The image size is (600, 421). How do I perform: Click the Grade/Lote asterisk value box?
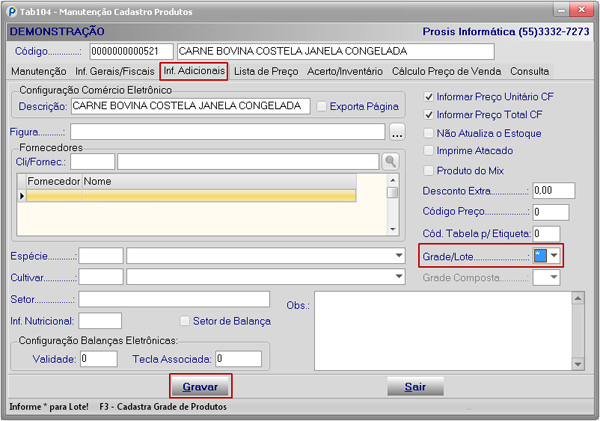coord(540,255)
